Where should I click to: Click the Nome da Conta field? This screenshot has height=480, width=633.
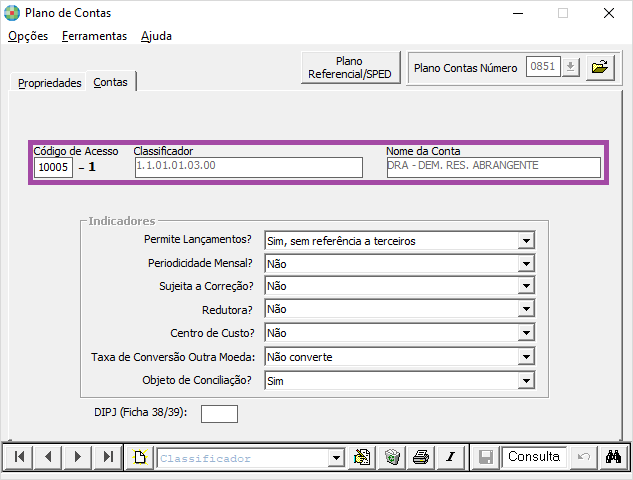point(493,167)
